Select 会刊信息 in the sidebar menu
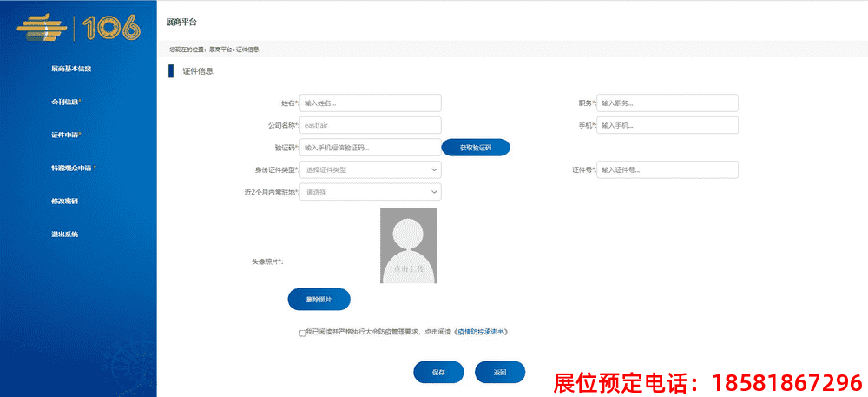This screenshot has width=868, height=397. pos(66,102)
